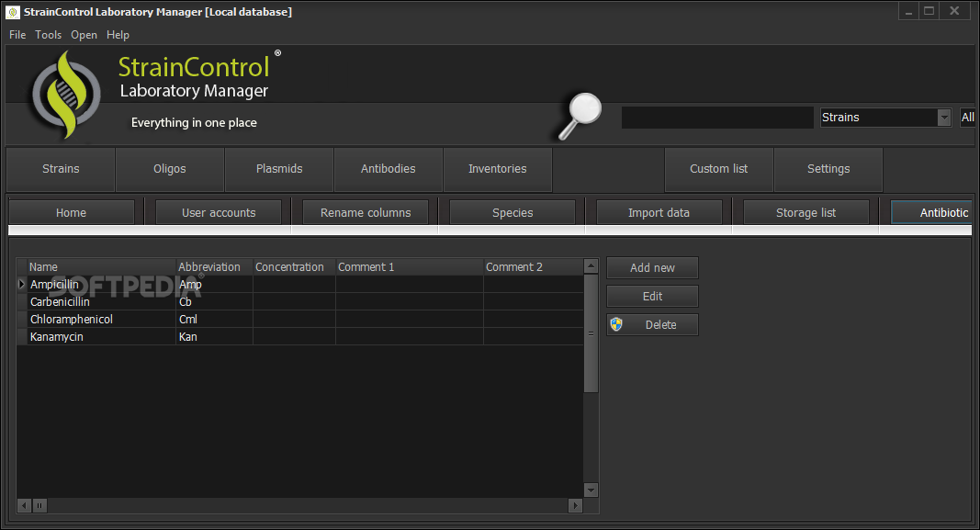Click the horizontal scroll right arrow
980x530 pixels.
click(576, 505)
